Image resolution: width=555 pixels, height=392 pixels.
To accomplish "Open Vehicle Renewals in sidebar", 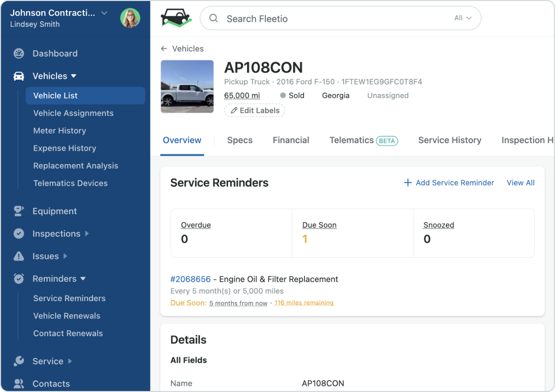I will pyautogui.click(x=67, y=316).
